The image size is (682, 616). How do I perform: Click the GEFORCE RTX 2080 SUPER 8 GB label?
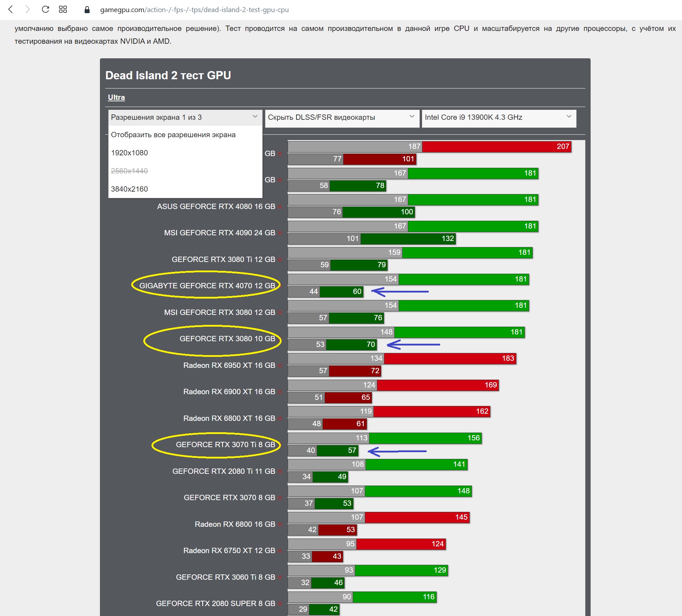click(215, 604)
